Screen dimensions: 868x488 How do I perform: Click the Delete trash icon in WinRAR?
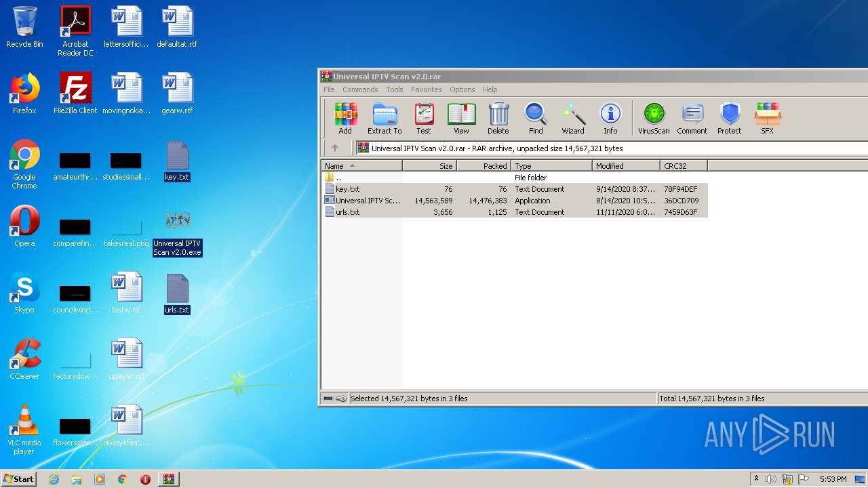pos(498,119)
